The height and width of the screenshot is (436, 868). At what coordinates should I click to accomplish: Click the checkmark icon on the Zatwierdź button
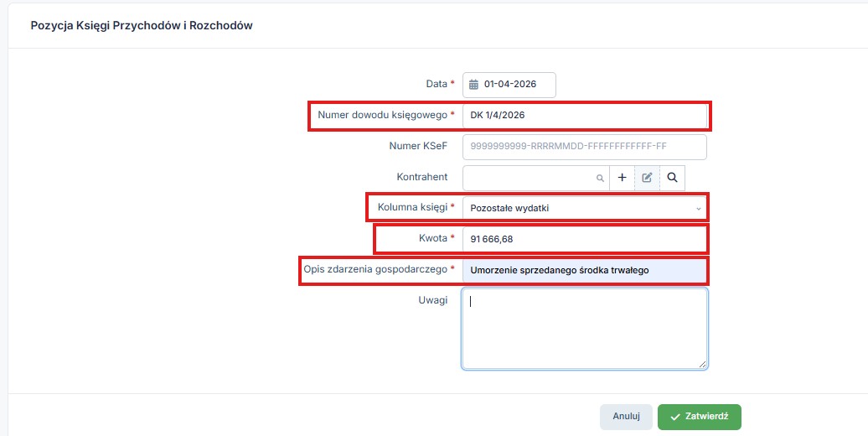click(x=675, y=417)
